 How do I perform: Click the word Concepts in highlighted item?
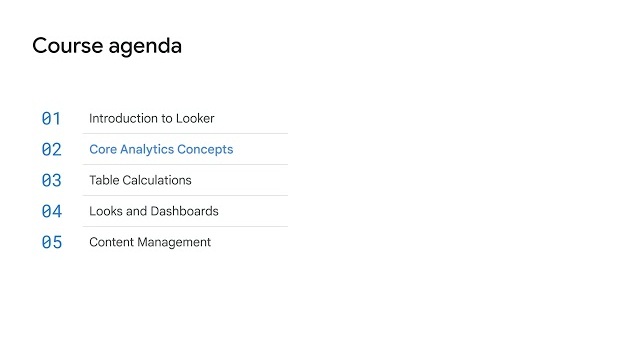coord(205,149)
